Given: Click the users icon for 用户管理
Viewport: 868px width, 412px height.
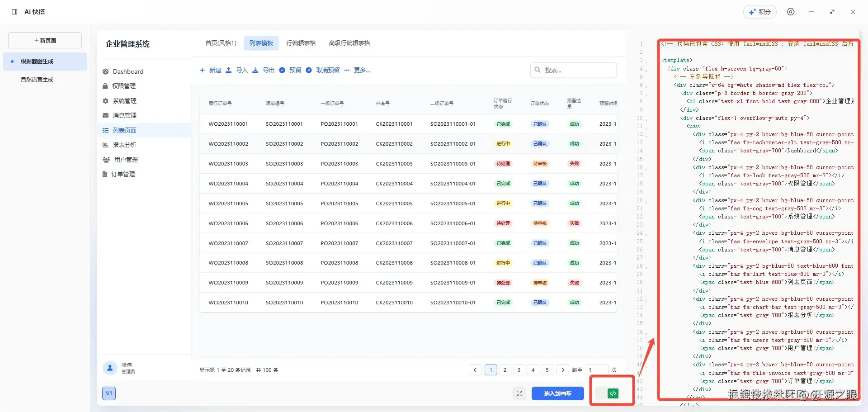Looking at the screenshot, I should pyautogui.click(x=106, y=160).
